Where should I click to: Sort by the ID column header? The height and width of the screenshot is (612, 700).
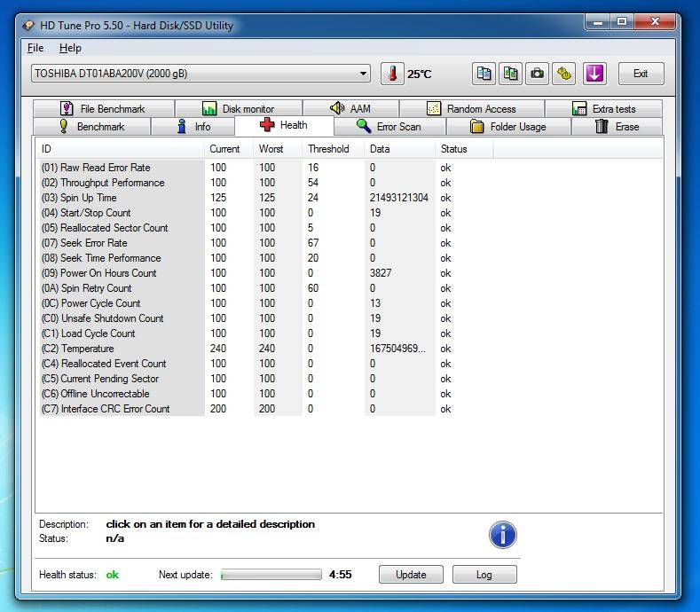119,149
